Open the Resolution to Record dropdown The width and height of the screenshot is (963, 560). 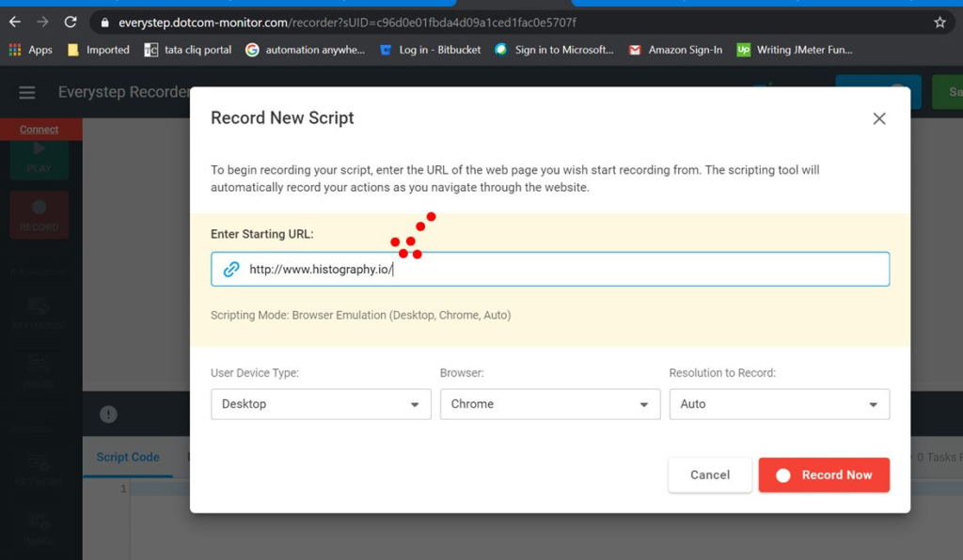point(779,404)
